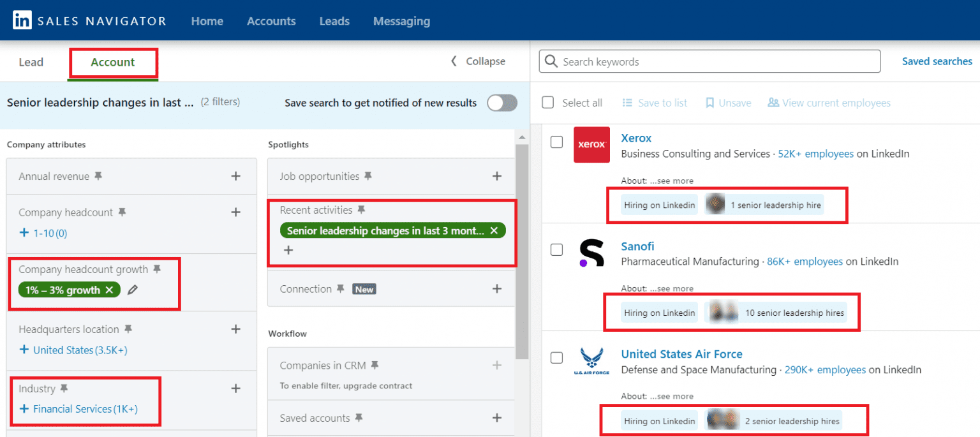Screen dimensions: 980x437
Task: Toggle save search notifications switch
Action: [x=501, y=103]
